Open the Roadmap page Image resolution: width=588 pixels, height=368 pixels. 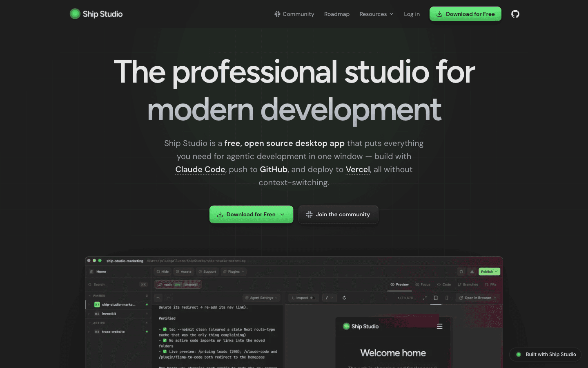(337, 14)
